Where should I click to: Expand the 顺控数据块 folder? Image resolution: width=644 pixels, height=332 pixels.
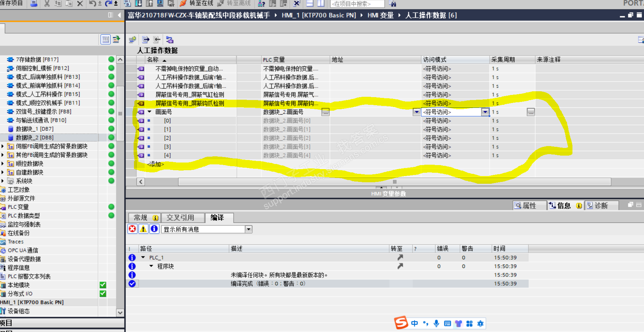click(x=3, y=164)
